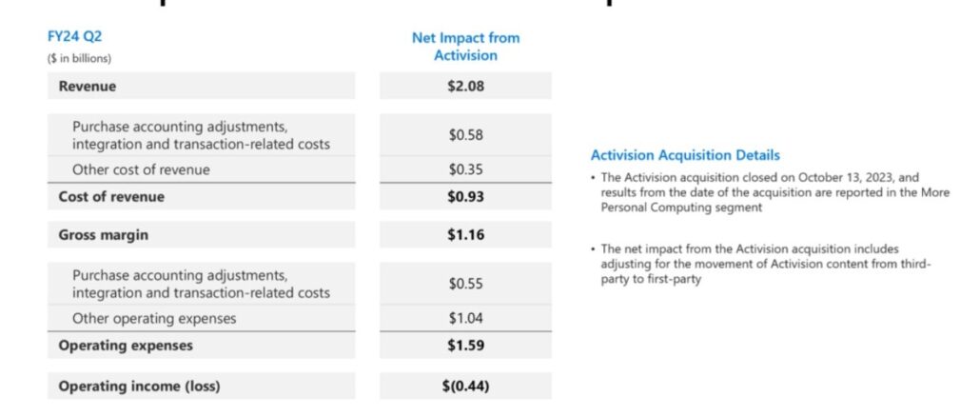Select the Other operating expenses row
This screenshot has width=980, height=417.
click(x=154, y=318)
